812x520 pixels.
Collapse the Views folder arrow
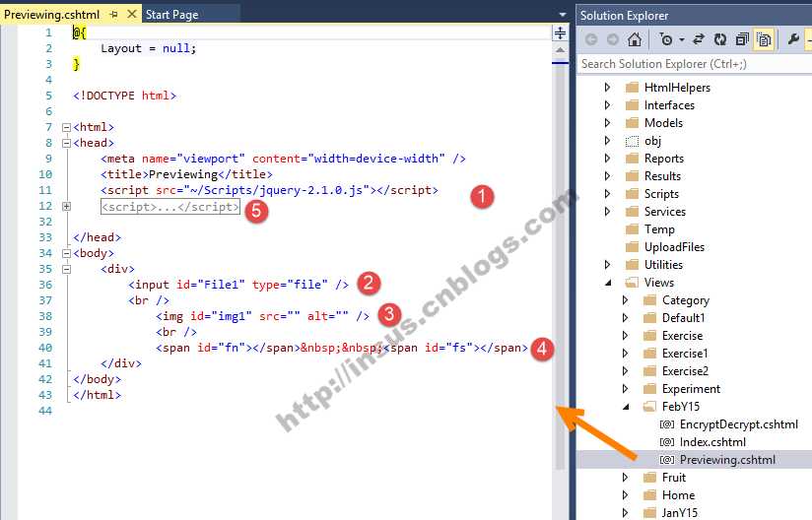[x=608, y=283]
